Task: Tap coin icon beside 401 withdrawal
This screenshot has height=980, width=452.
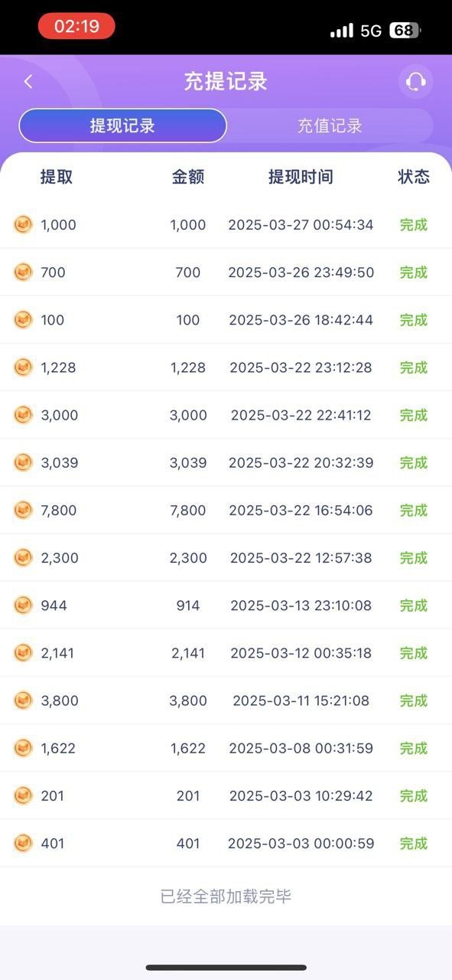Action: tap(24, 843)
